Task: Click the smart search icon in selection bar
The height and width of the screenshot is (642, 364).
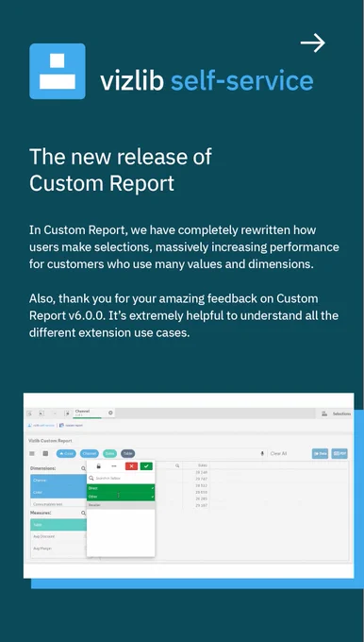Action: (x=29, y=414)
